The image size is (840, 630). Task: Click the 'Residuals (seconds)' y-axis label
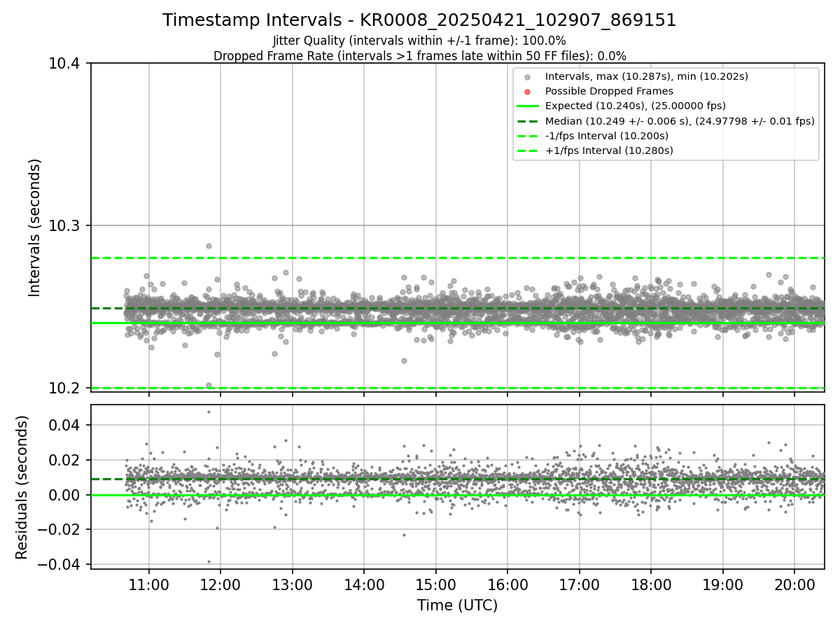click(22, 487)
